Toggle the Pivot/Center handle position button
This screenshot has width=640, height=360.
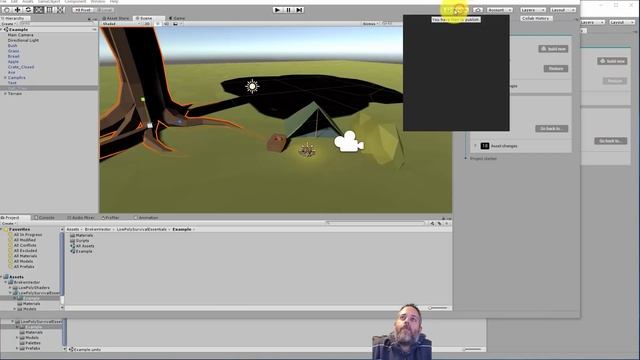[83, 10]
